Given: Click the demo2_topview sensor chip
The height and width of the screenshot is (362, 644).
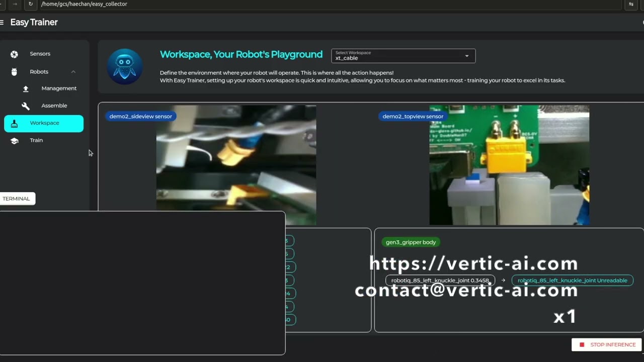Looking at the screenshot, I should pyautogui.click(x=413, y=116).
